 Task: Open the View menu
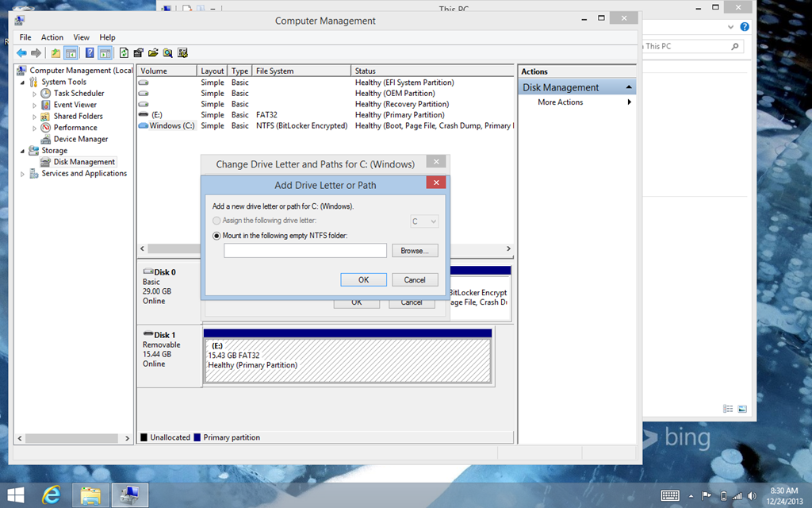tap(81, 37)
